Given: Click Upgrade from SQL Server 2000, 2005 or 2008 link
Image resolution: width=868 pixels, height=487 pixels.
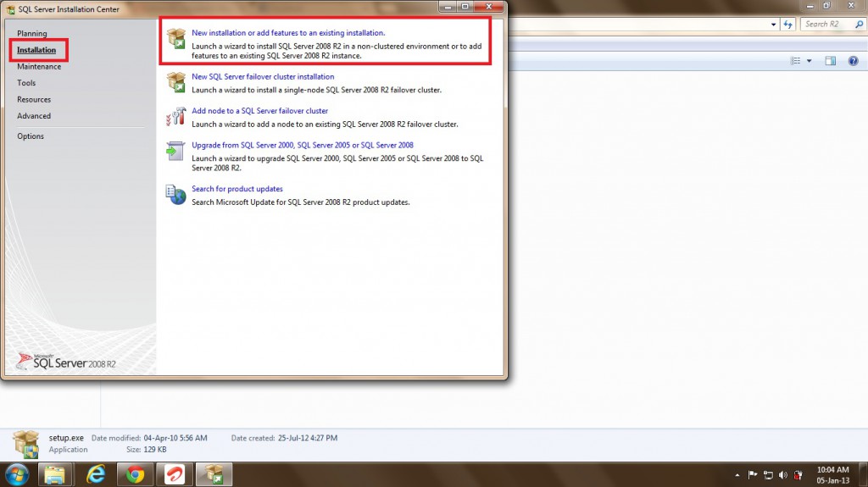Looking at the screenshot, I should click(303, 146).
